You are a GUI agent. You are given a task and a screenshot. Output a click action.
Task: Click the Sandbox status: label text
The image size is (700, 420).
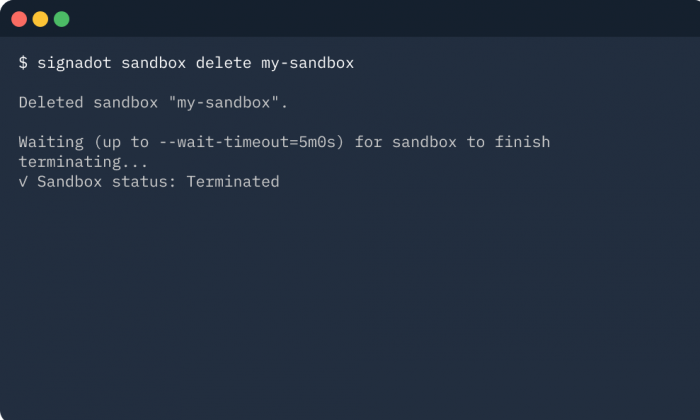pyautogui.click(x=107, y=182)
